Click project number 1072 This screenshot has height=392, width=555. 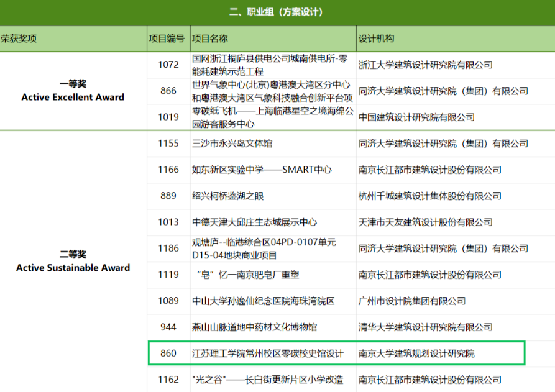pyautogui.click(x=168, y=65)
